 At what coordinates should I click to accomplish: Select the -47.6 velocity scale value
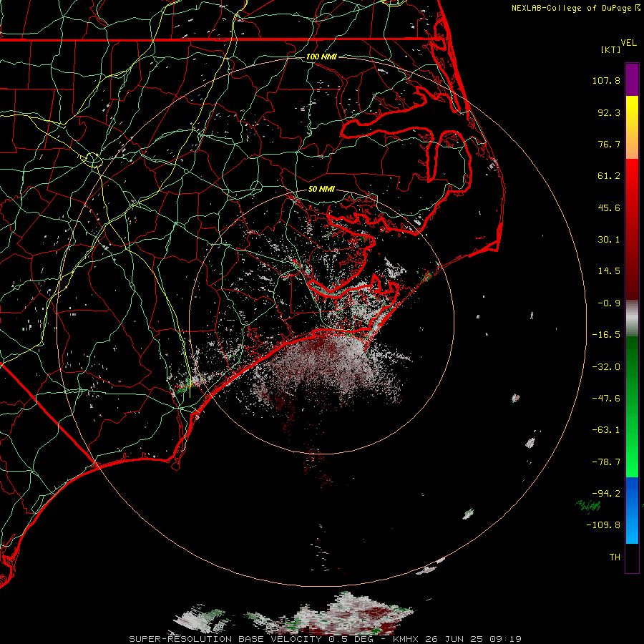click(x=606, y=399)
